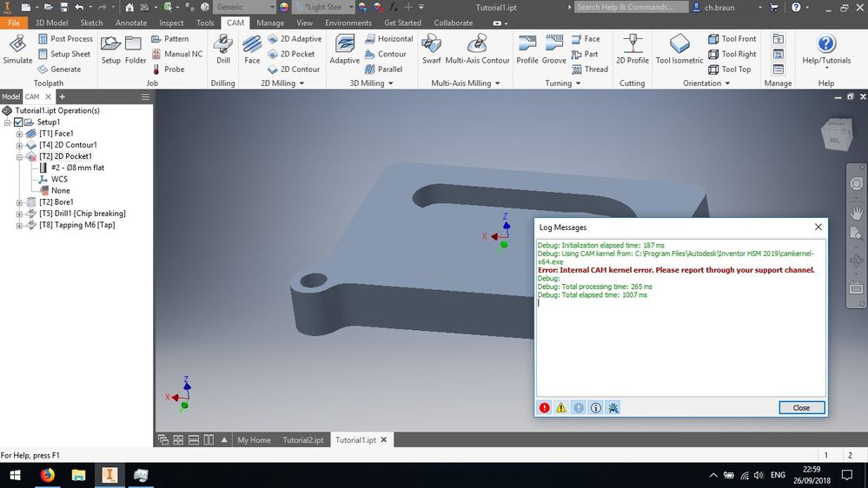Select Turning Thread operation
The width and height of the screenshot is (868, 488).
(590, 69)
